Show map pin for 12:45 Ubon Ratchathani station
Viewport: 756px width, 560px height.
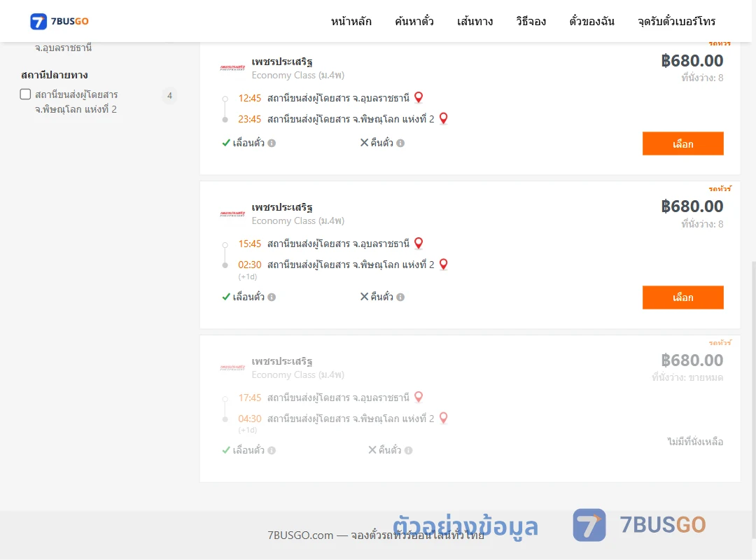coord(419,97)
